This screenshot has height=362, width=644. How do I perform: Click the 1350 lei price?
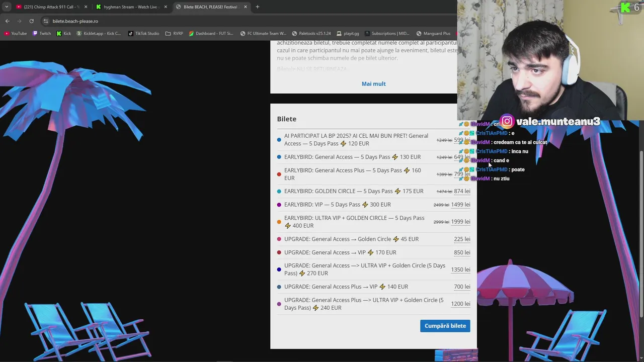460,269
